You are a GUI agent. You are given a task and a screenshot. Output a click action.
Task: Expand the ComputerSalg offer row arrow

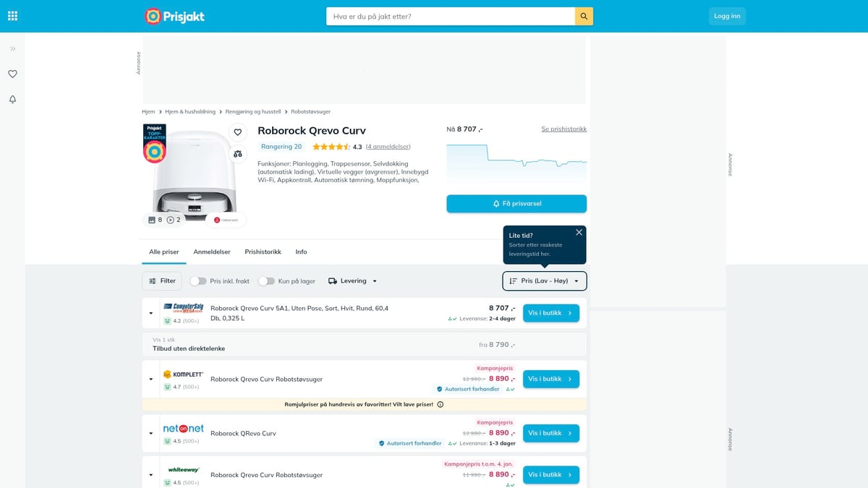(151, 313)
